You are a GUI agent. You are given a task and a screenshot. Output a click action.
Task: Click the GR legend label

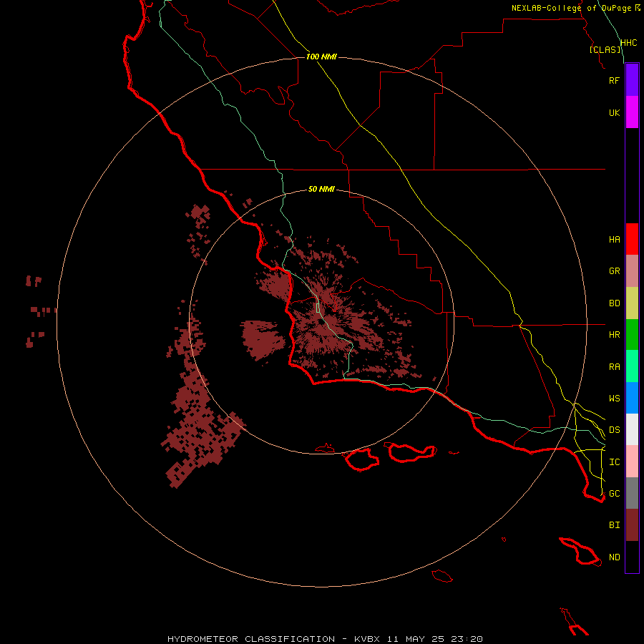click(x=615, y=271)
